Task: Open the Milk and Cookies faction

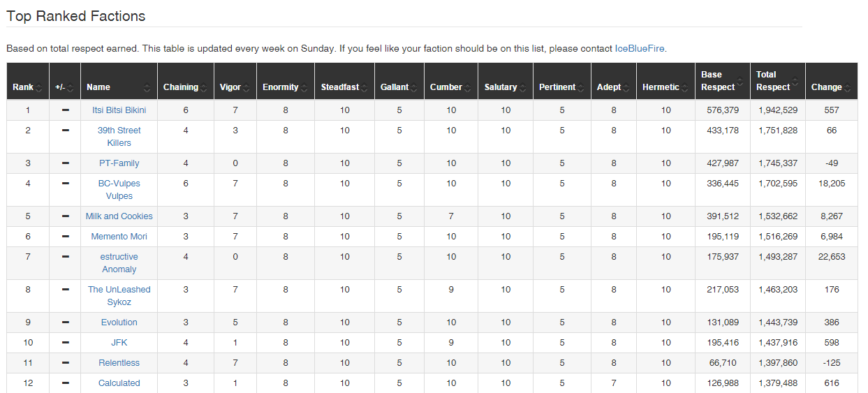Action: tap(119, 216)
